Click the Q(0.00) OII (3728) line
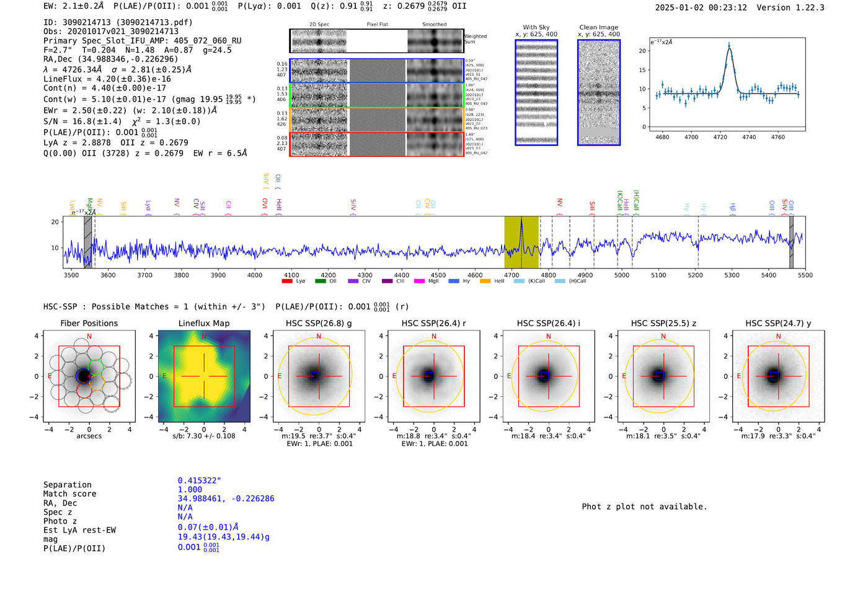The image size is (868, 591). [x=145, y=153]
